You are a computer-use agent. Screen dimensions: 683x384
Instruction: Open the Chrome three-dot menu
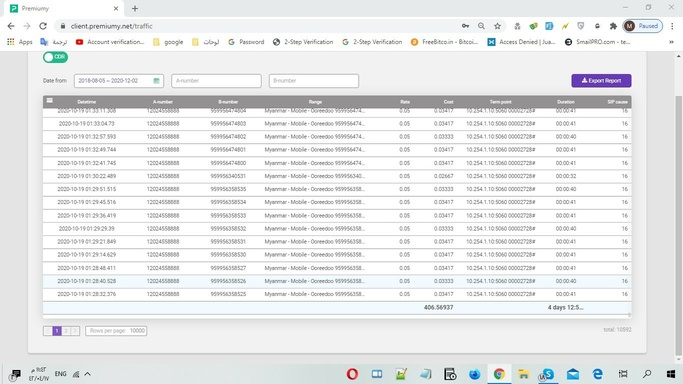(x=672, y=26)
